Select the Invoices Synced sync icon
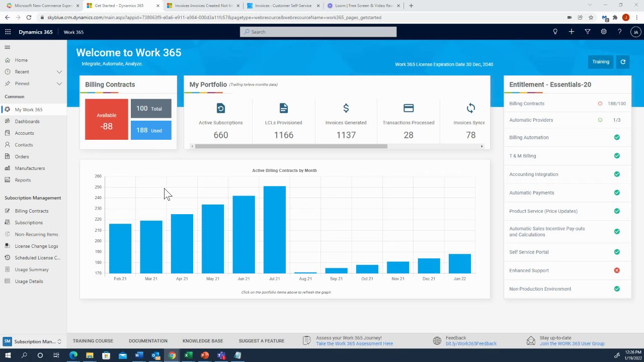Screen dimensions: 644x362 point(470,108)
